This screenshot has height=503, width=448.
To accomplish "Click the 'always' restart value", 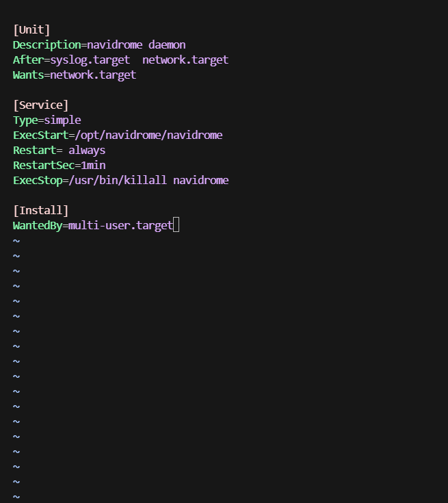I will 87,150.
